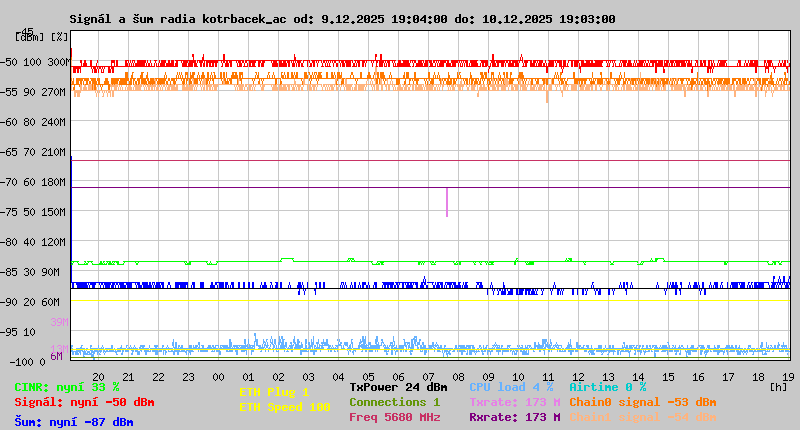Click the "Chain0 signal -53 dBm" legend entry

pyautogui.click(x=643, y=402)
